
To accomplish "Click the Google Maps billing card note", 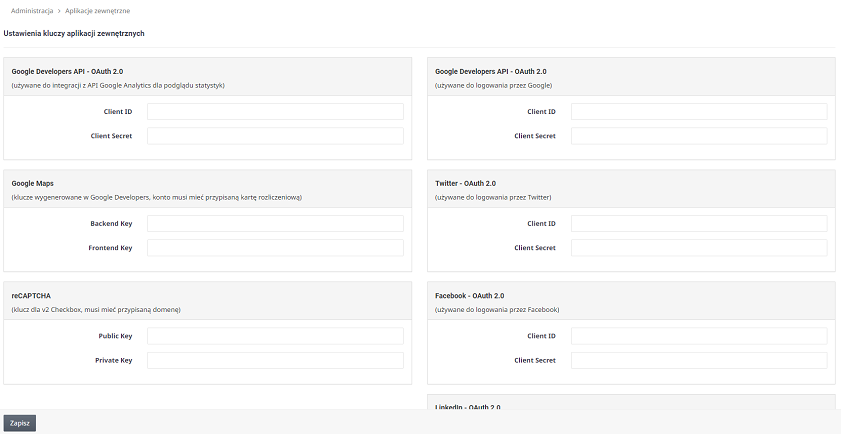I will click(x=157, y=197).
